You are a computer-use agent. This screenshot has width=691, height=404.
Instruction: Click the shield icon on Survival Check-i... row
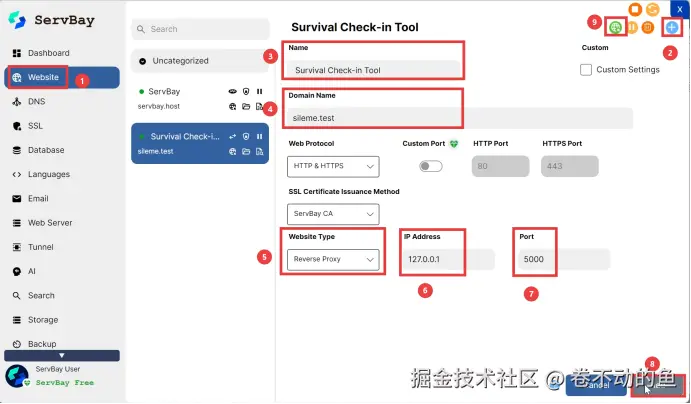point(246,137)
